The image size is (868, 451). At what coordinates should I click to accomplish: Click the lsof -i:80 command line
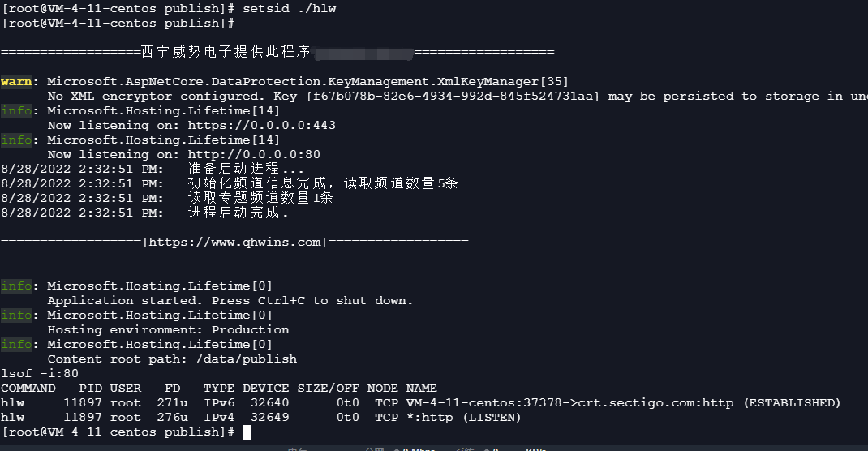click(x=40, y=374)
